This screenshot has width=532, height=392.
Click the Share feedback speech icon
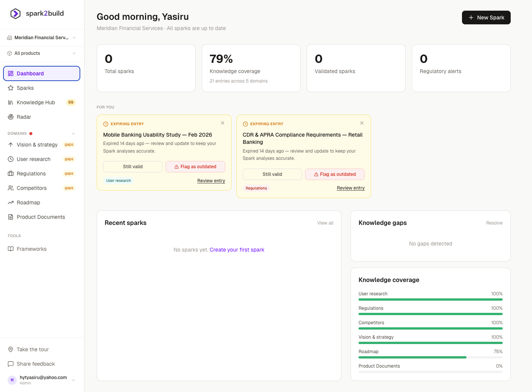[11, 364]
